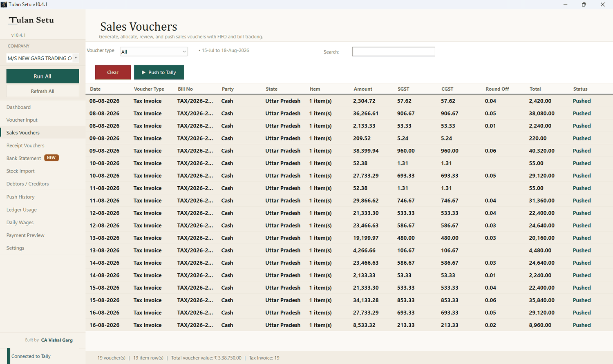The height and width of the screenshot is (364, 613).
Task: Push vouchers using Push to Tally
Action: (159, 72)
